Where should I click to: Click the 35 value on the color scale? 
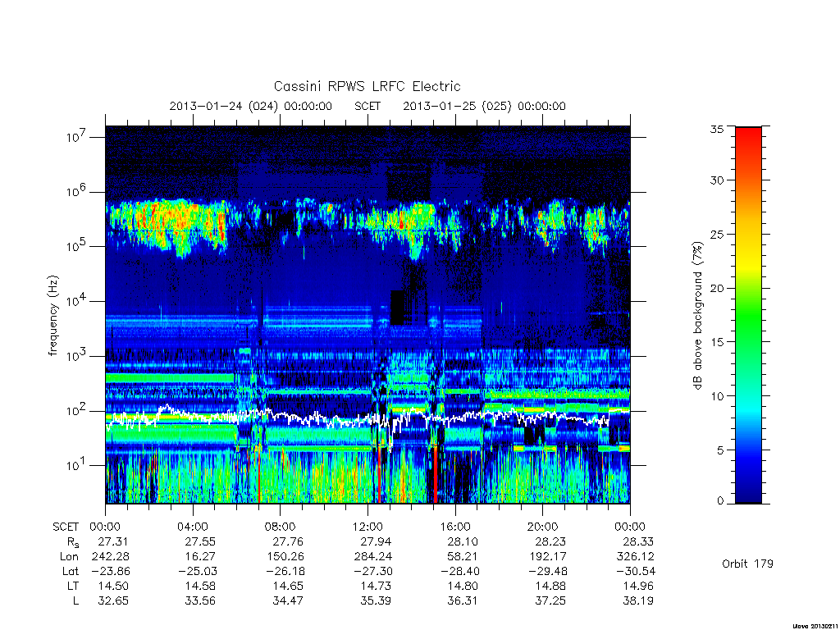click(x=716, y=129)
